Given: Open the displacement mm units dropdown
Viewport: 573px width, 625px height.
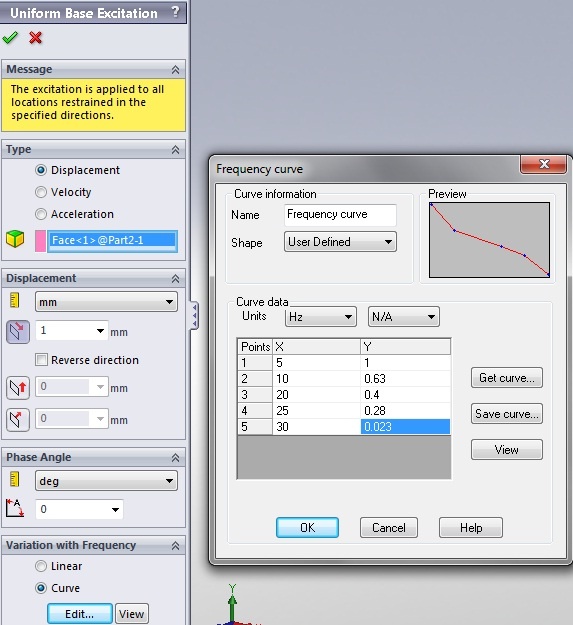Looking at the screenshot, I should (x=106, y=302).
